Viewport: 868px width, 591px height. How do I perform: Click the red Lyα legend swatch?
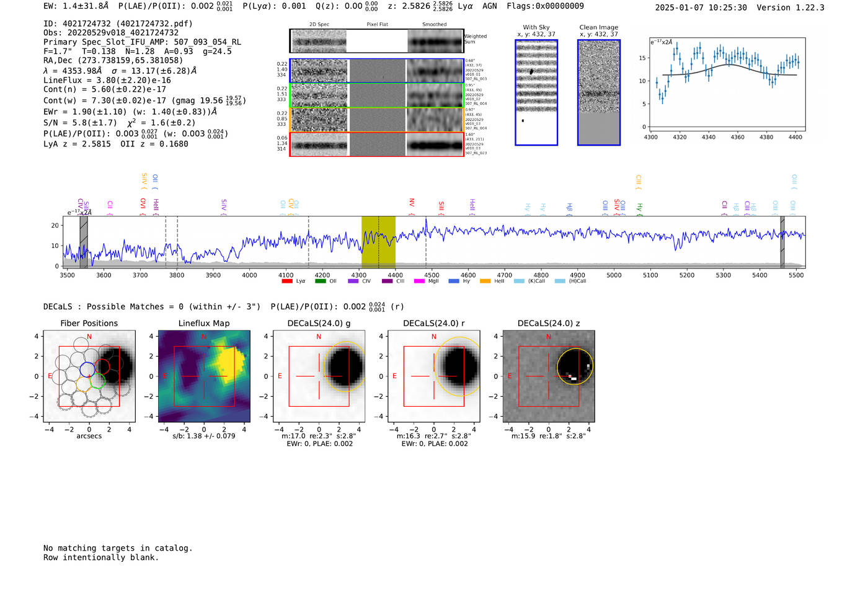tap(287, 281)
